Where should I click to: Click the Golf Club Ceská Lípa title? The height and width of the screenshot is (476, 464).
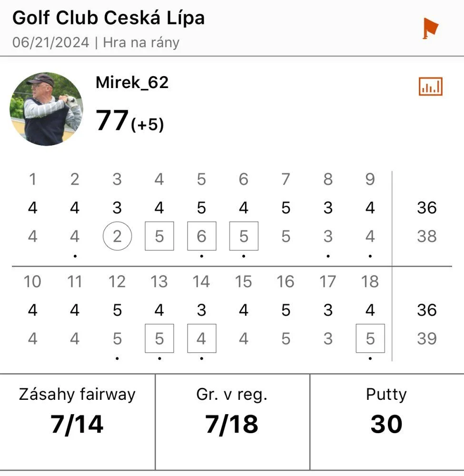[109, 18]
